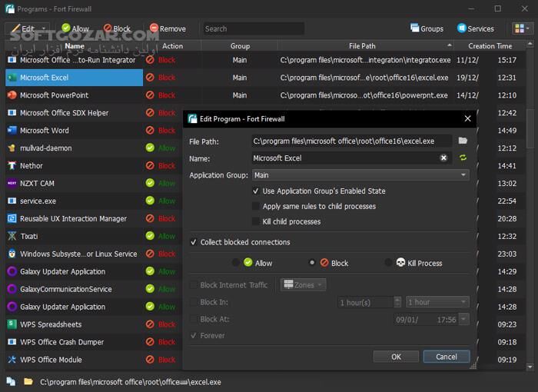This screenshot has width=538, height=392.
Task: Clear the Name field with X icon
Action: [443, 158]
